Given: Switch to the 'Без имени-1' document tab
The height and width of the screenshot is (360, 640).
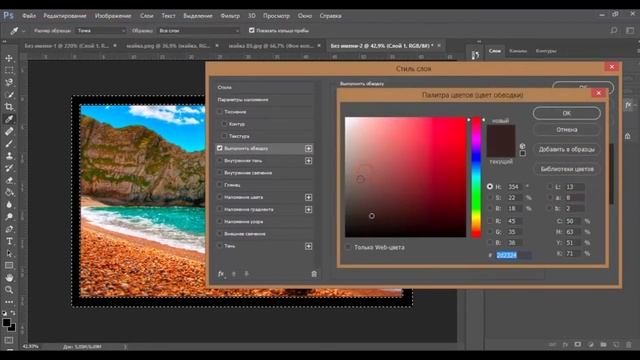Looking at the screenshot, I should pos(67,46).
